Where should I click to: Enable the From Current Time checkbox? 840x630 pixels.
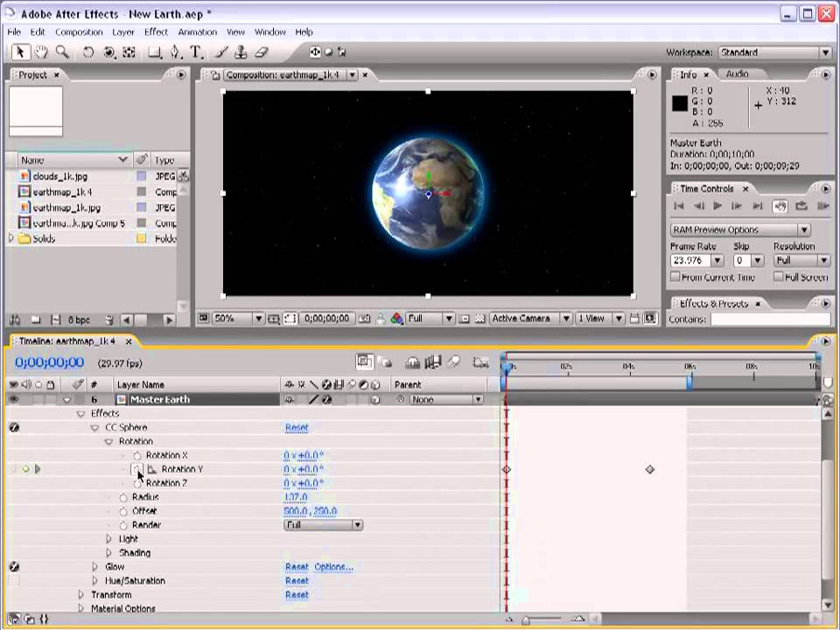click(675, 277)
